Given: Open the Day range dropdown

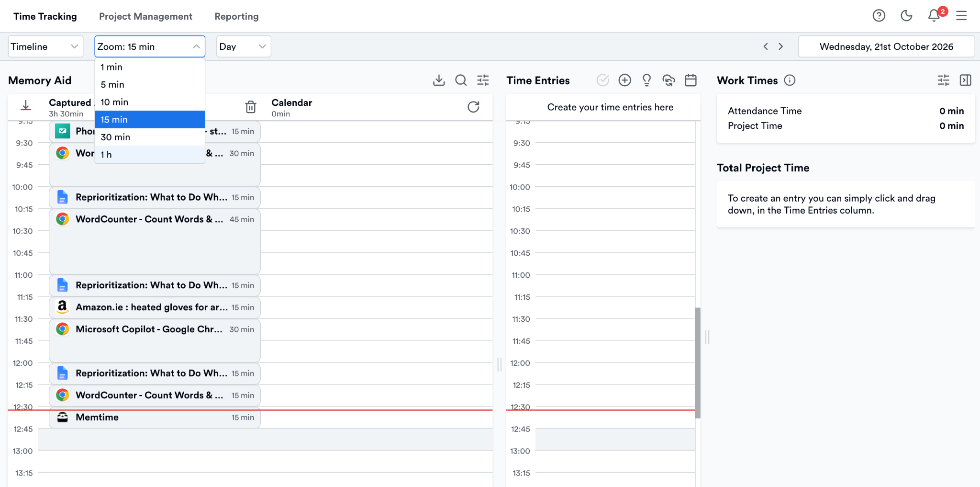Looking at the screenshot, I should click(244, 46).
